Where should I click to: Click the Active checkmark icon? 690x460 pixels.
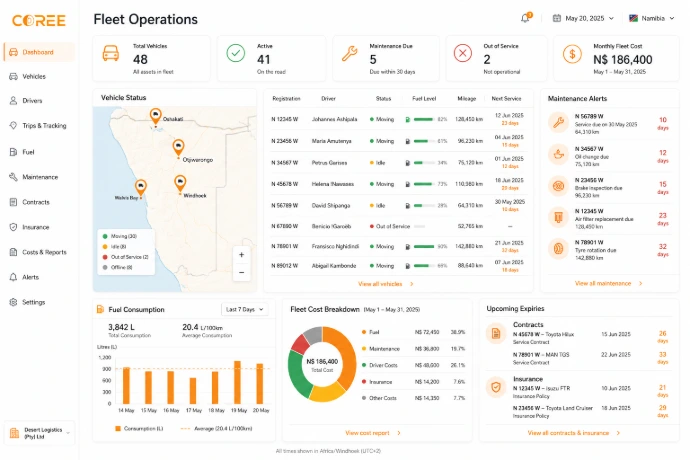coord(236,53)
